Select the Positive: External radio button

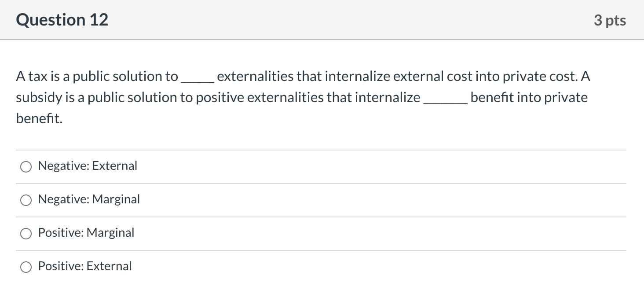pyautogui.click(x=26, y=267)
